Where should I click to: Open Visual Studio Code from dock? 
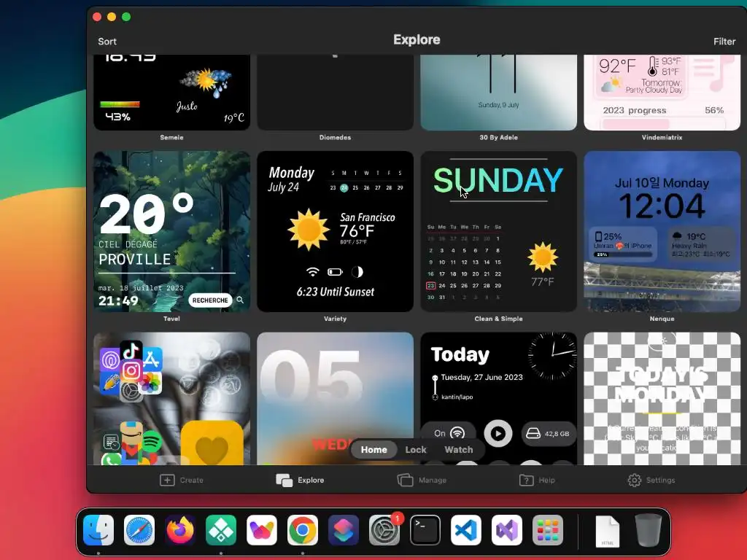pyautogui.click(x=466, y=530)
